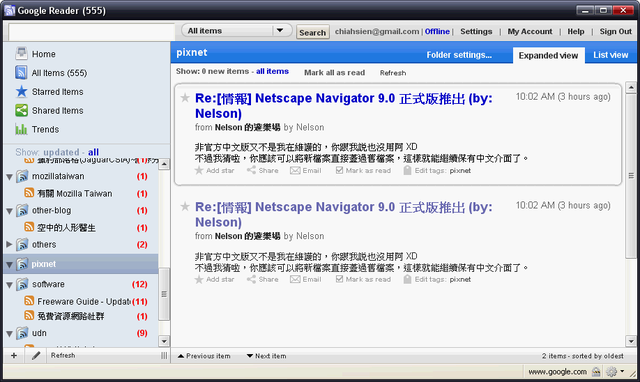Open Help in top bar

(576, 31)
